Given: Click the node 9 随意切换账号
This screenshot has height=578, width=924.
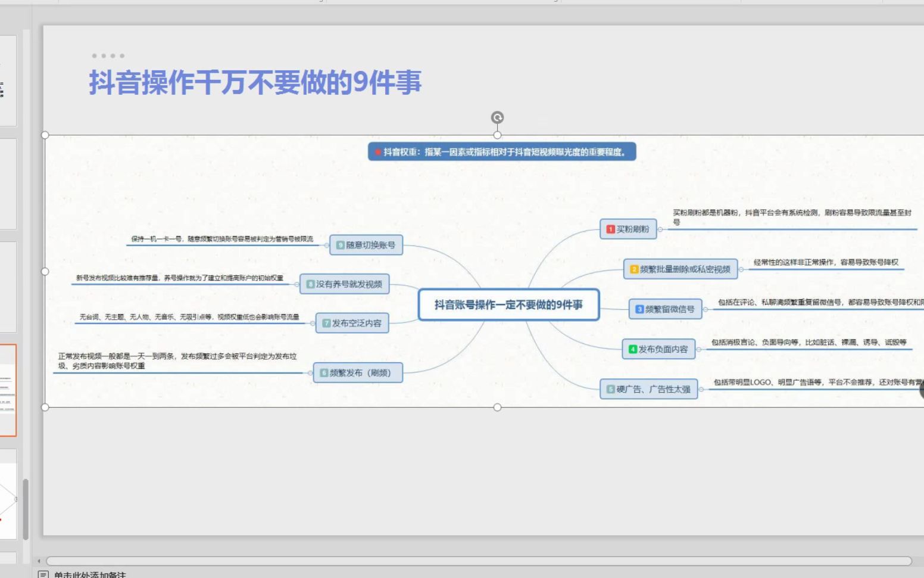Looking at the screenshot, I should coord(366,245).
